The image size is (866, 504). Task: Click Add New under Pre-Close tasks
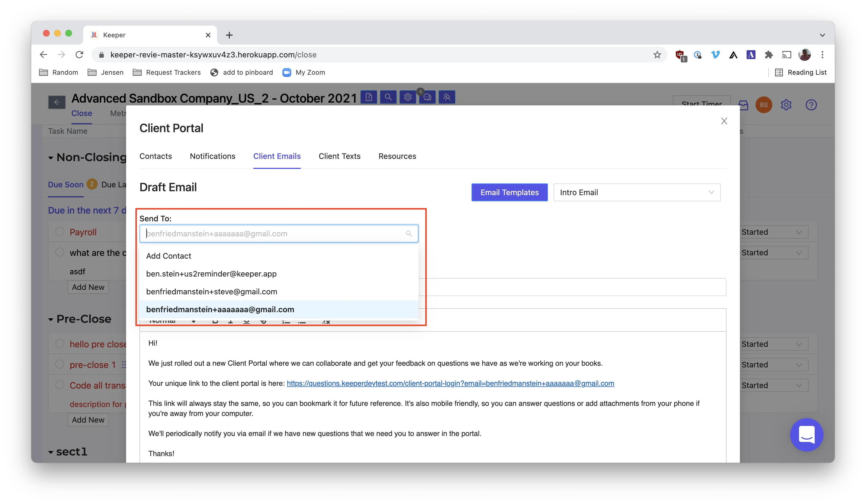pyautogui.click(x=88, y=420)
